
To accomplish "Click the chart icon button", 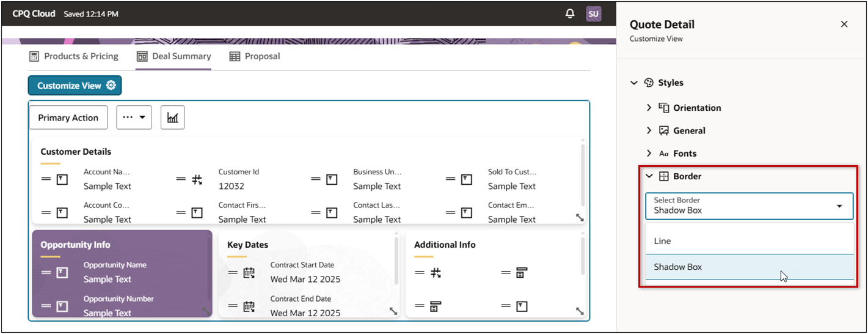I will 173,117.
